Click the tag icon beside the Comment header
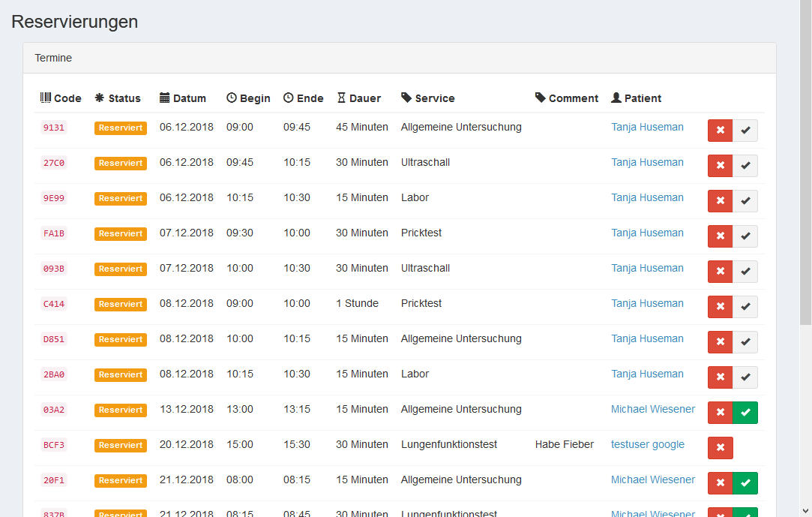This screenshot has height=517, width=812. [x=539, y=98]
